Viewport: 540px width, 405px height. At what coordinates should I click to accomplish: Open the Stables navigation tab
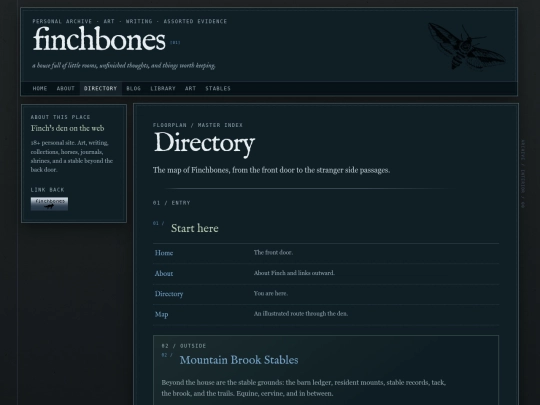pyautogui.click(x=218, y=89)
